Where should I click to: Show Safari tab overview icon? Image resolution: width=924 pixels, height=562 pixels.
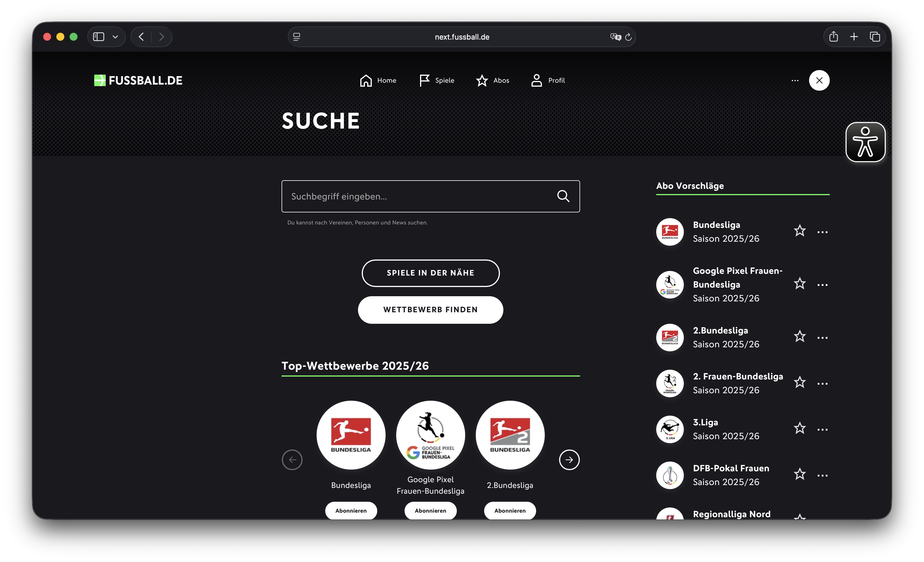tap(875, 36)
